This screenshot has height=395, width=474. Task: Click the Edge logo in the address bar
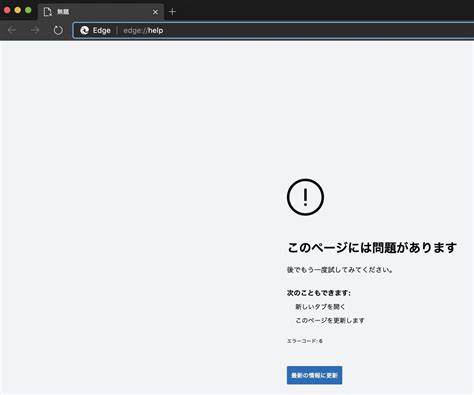[84, 30]
